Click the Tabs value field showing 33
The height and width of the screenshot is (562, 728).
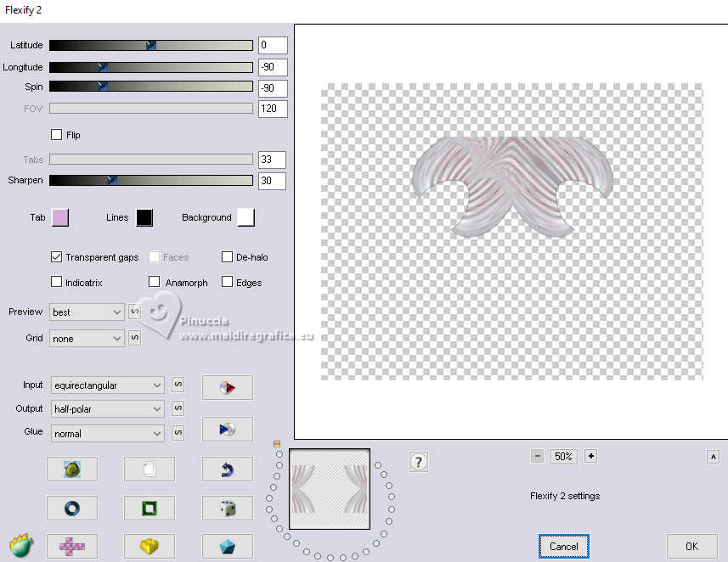pyautogui.click(x=272, y=160)
